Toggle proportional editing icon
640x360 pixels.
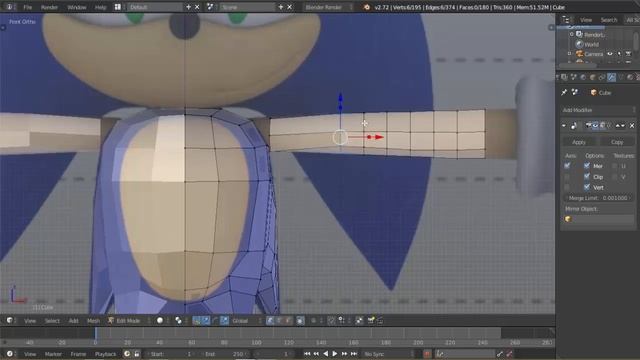[x=313, y=320]
